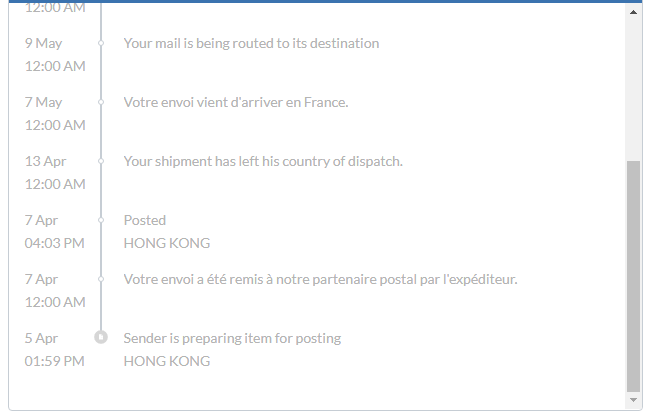Image resolution: width=652 pixels, height=417 pixels.
Task: Select the 'Your shipment has left' status text
Action: pos(263,161)
